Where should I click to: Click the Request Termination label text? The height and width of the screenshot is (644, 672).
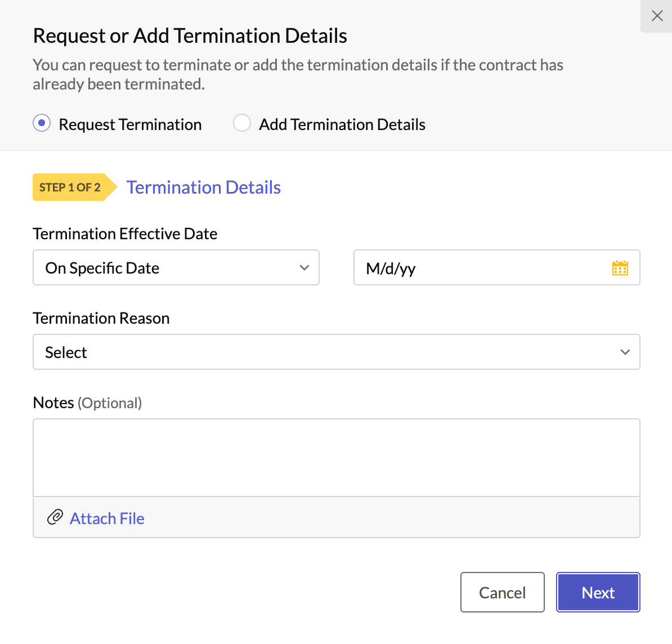point(130,124)
